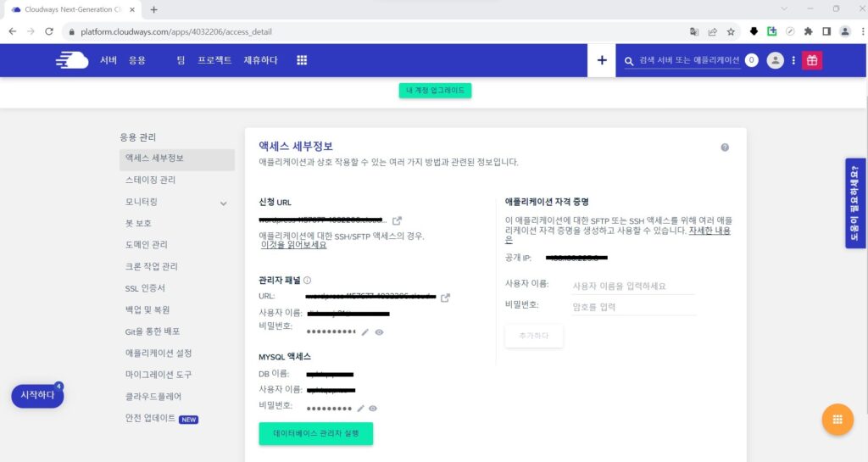
Task: Open admin panel URL external link icon
Action: tap(445, 298)
